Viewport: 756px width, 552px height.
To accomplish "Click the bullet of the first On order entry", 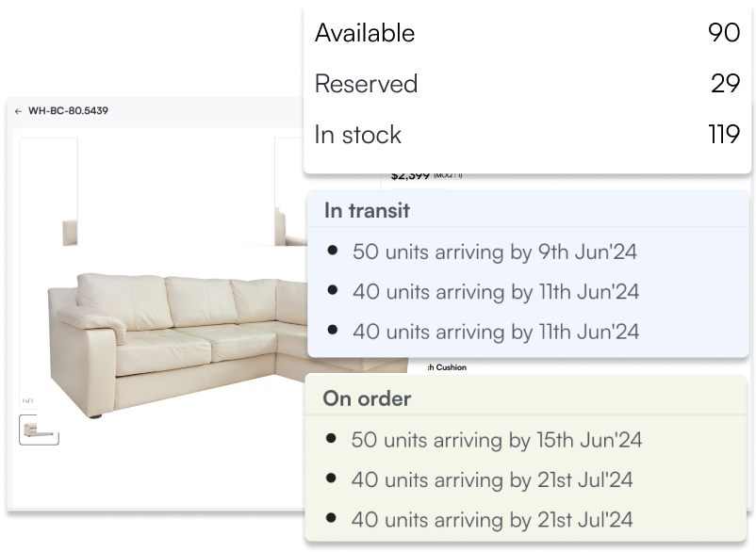I will point(331,439).
